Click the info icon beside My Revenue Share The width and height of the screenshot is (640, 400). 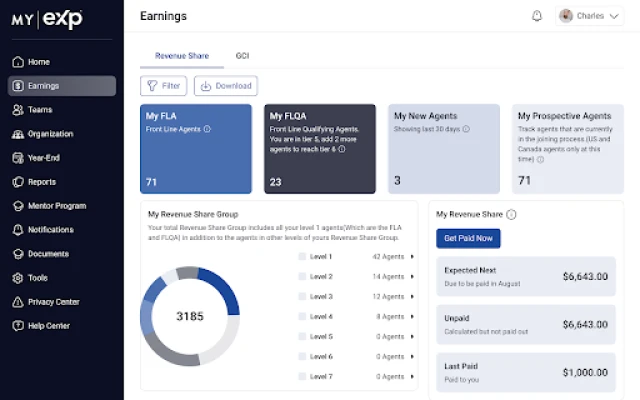click(511, 214)
